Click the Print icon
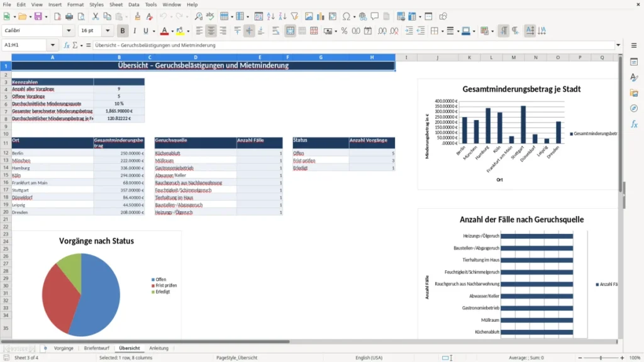 pos(69,16)
